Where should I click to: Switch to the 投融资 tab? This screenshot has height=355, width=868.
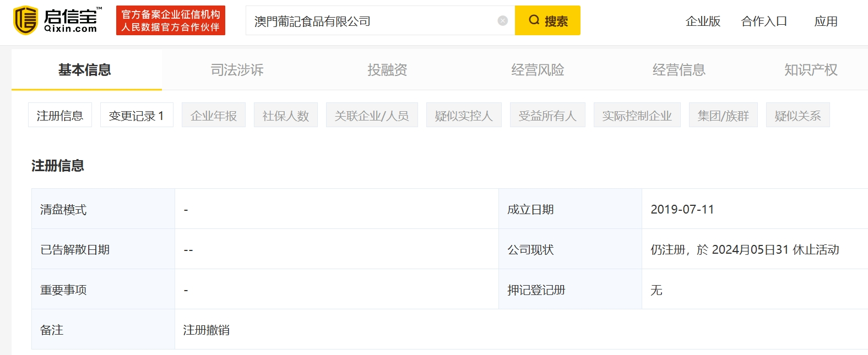387,70
